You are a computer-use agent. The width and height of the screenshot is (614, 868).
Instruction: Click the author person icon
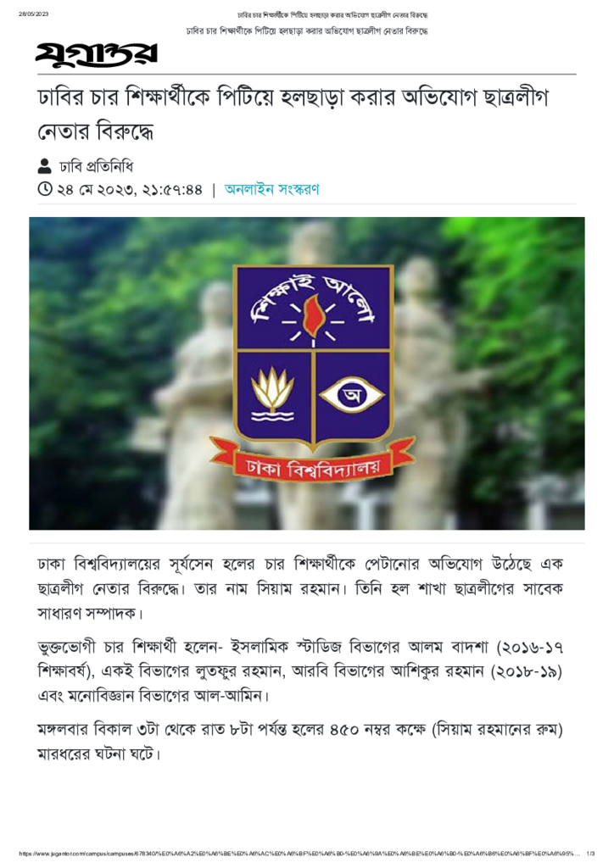(44, 166)
